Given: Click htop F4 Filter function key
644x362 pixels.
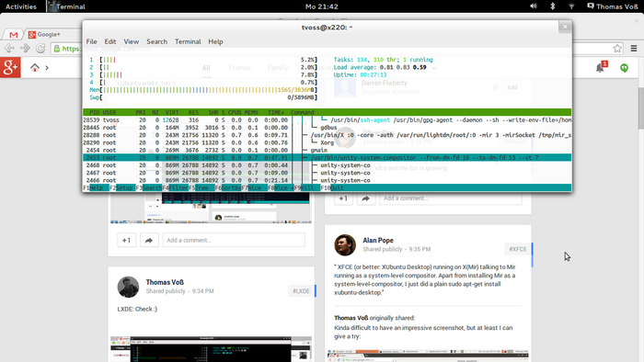Looking at the screenshot, I should [x=176, y=187].
